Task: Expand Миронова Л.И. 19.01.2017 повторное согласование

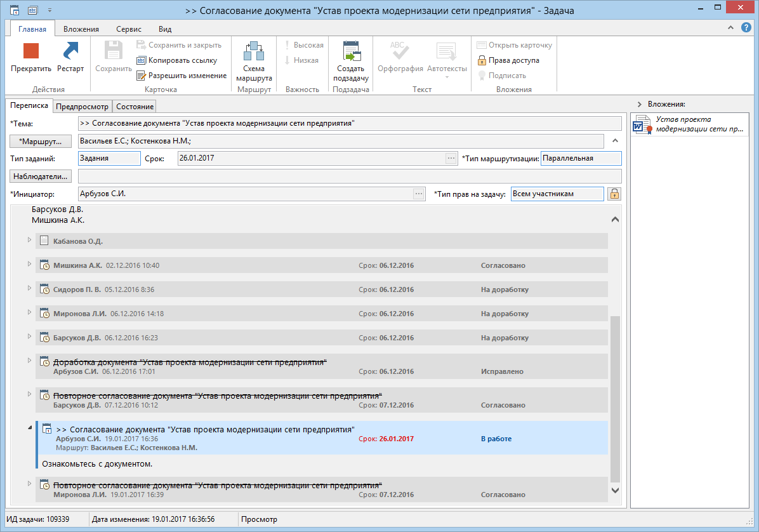Action: (29, 484)
